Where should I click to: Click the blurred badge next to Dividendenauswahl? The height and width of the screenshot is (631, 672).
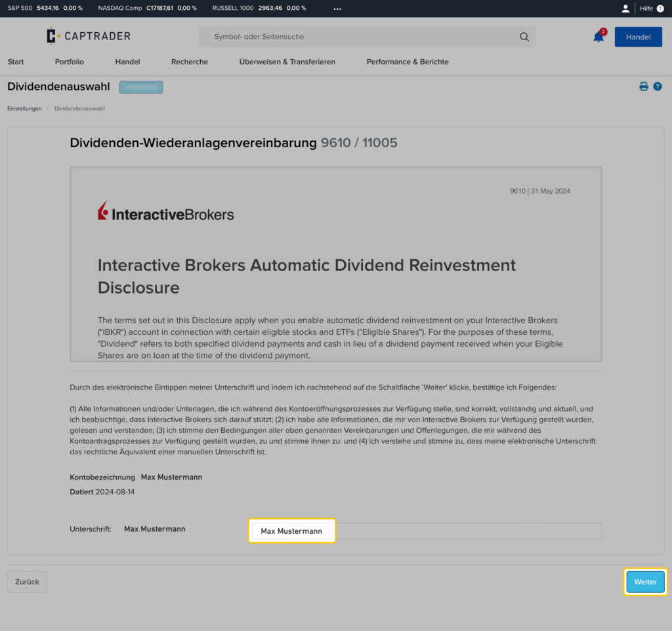[141, 87]
